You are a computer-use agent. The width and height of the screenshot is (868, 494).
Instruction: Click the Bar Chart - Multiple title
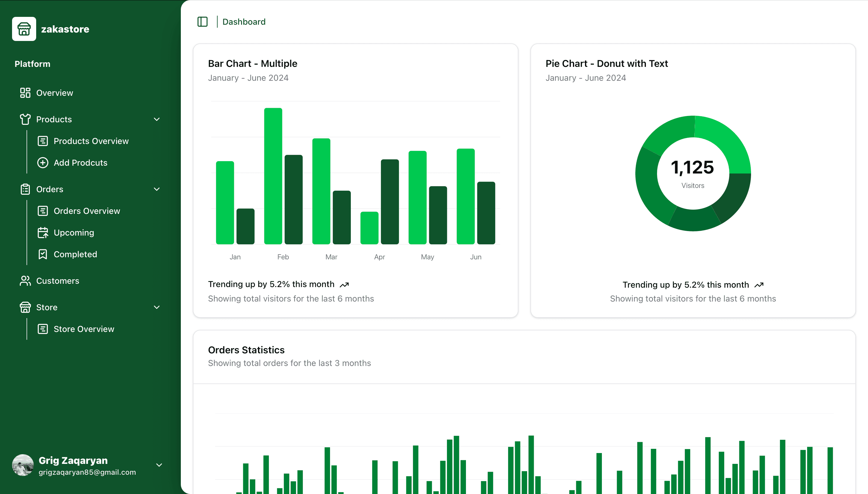253,64
